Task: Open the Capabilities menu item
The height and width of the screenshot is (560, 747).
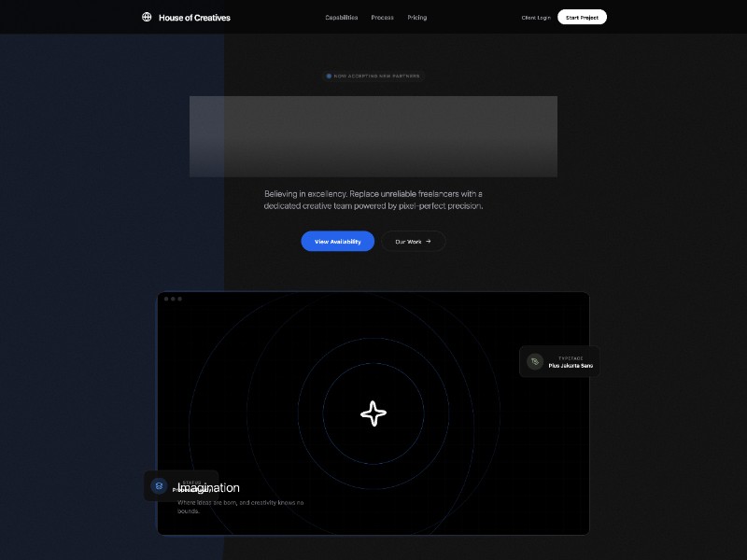Action: click(x=340, y=17)
